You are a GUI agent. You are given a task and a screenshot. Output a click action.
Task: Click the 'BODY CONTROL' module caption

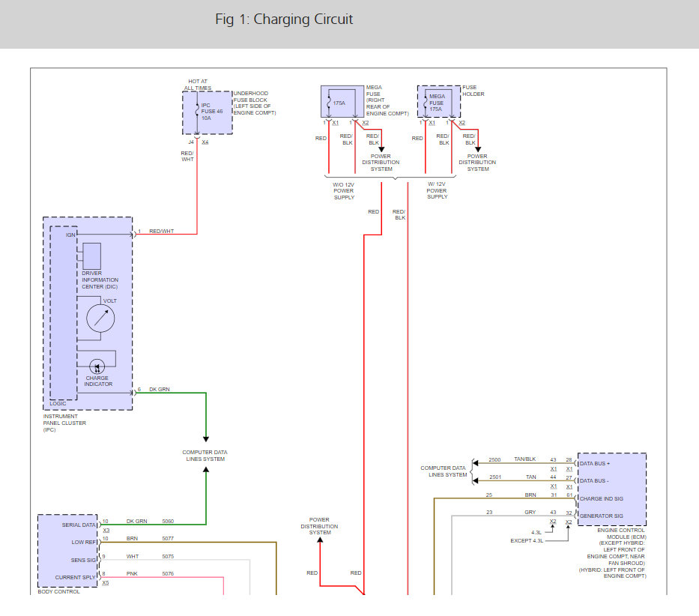59,591
